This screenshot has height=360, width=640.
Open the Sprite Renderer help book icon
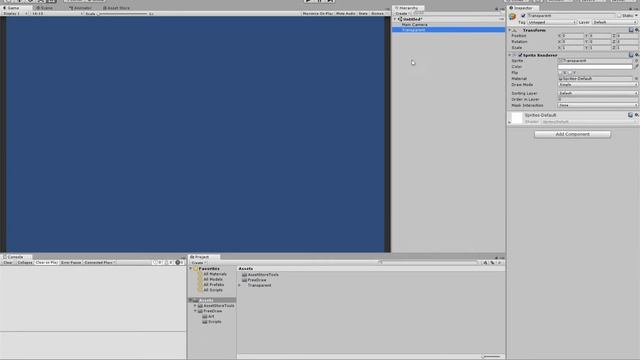coord(631,55)
